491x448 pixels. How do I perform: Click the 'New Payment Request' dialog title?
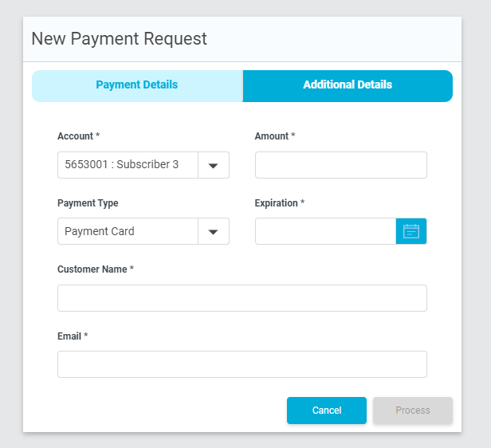[119, 39]
